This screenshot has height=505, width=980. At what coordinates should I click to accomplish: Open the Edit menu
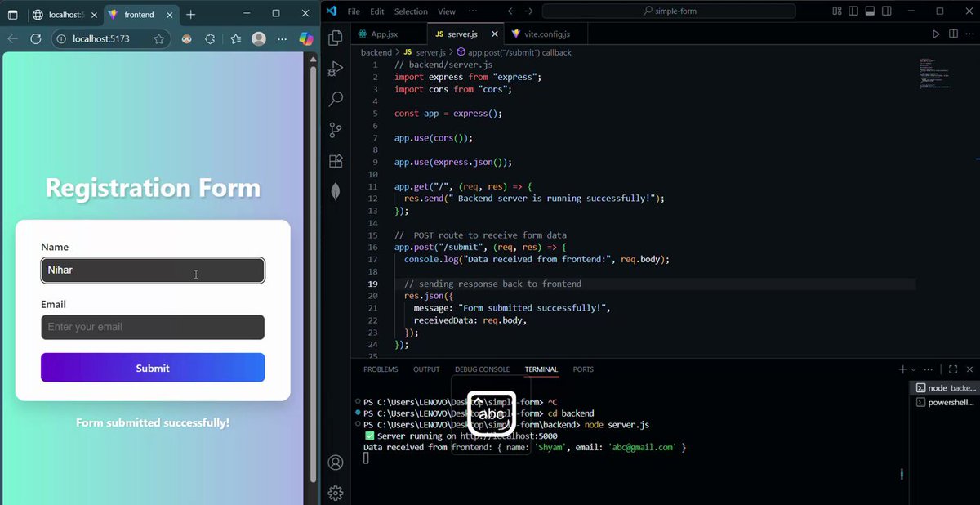(377, 11)
